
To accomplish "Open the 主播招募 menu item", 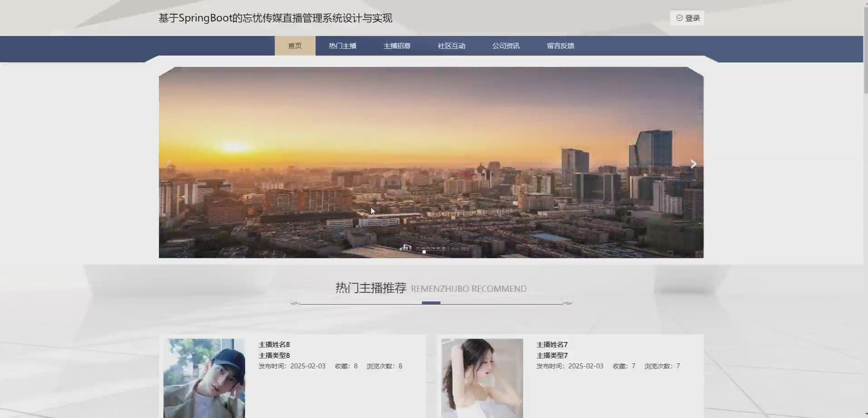I will click(397, 46).
